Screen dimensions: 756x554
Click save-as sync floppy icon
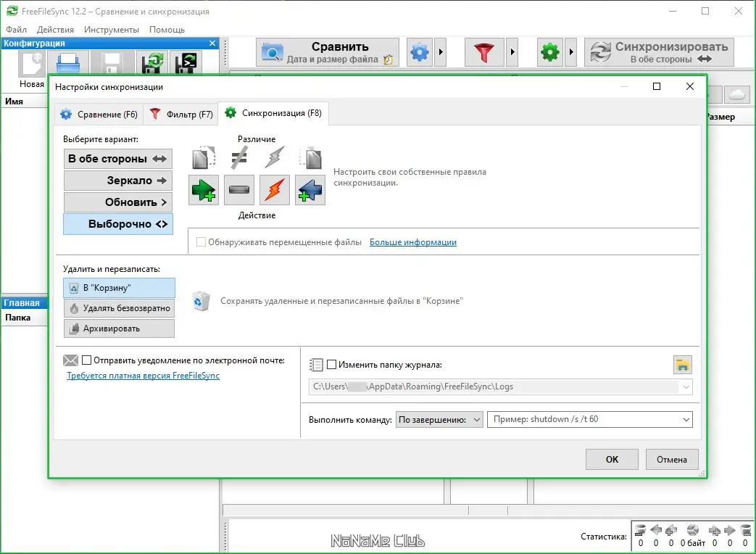(x=152, y=62)
